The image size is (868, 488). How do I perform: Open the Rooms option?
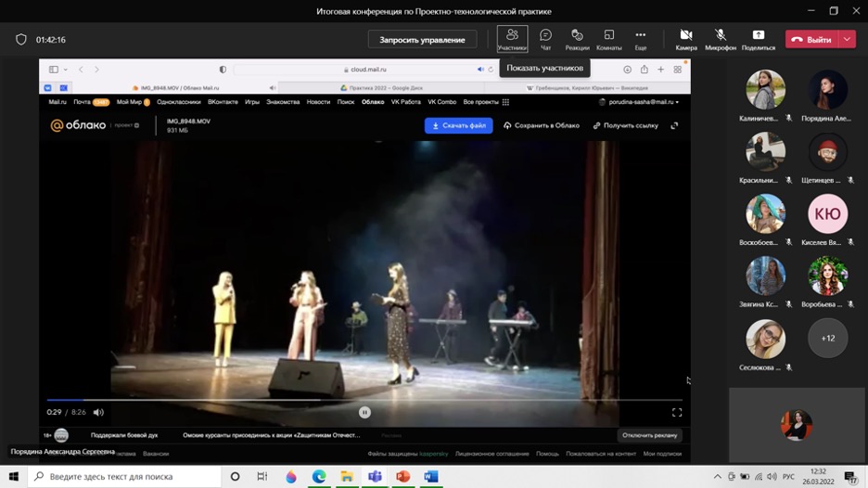click(x=608, y=39)
